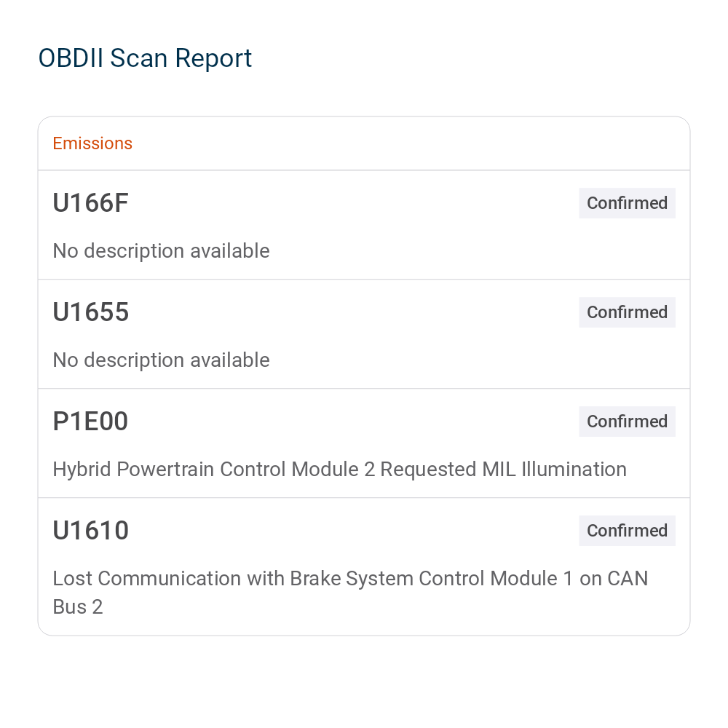Select the Emissions section header
The width and height of the screenshot is (728, 728).
coord(92,143)
